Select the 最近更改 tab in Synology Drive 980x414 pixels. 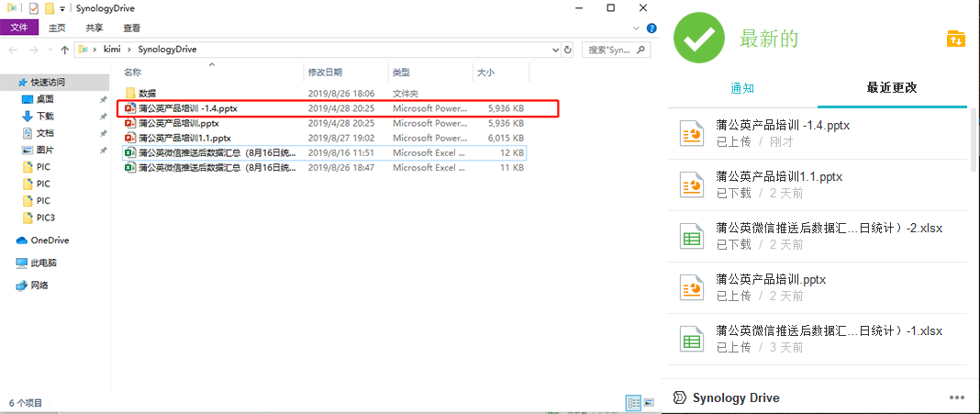(892, 88)
